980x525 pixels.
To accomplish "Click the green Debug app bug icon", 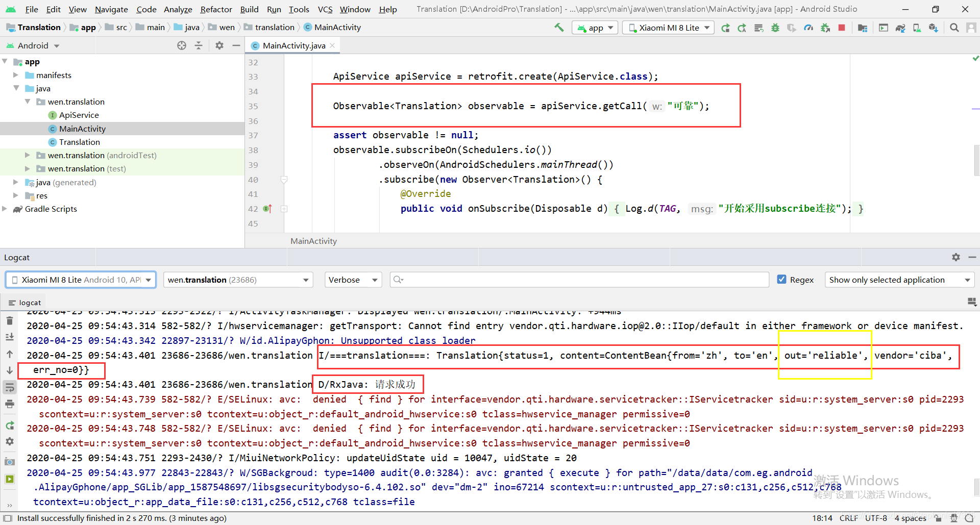I will pos(775,28).
